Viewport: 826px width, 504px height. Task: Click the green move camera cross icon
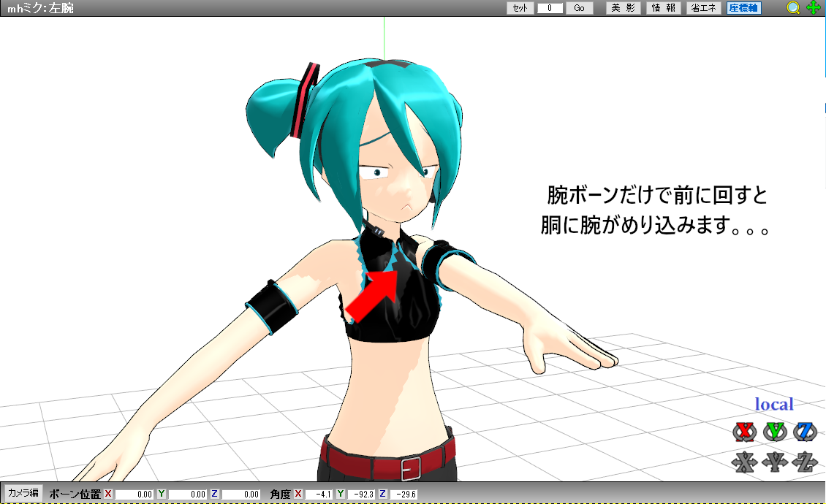[x=814, y=8]
